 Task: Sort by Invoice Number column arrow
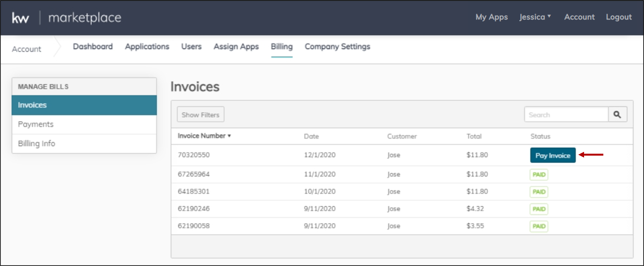click(x=229, y=136)
